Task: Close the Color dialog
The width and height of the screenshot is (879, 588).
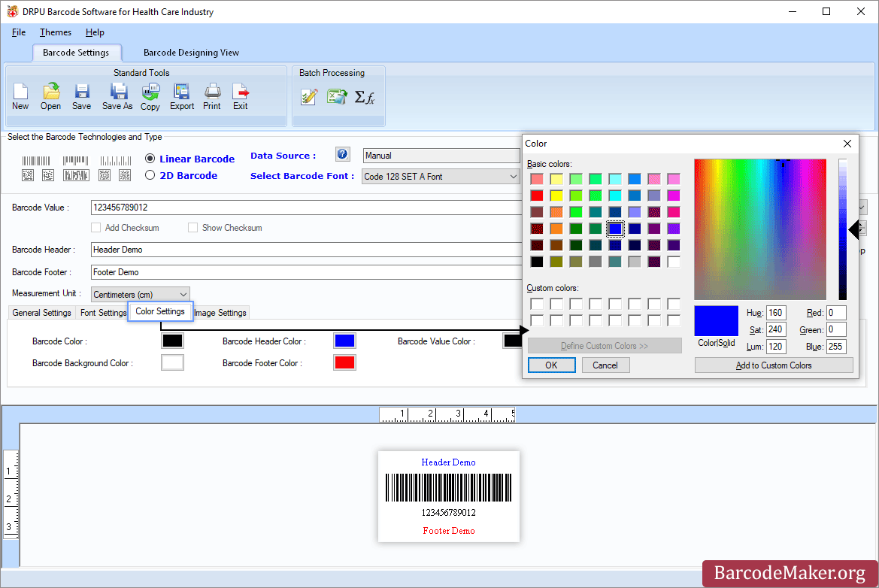Action: pos(847,144)
